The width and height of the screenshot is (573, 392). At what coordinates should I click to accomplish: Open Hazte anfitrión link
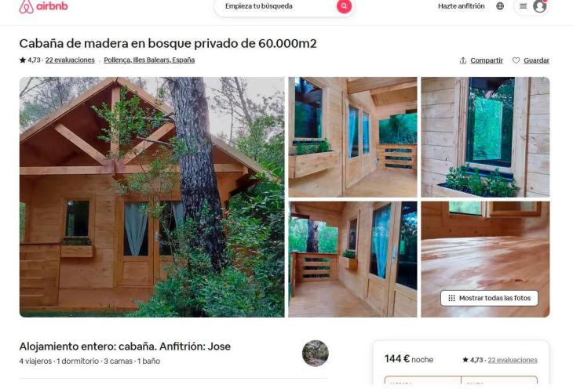(x=462, y=6)
